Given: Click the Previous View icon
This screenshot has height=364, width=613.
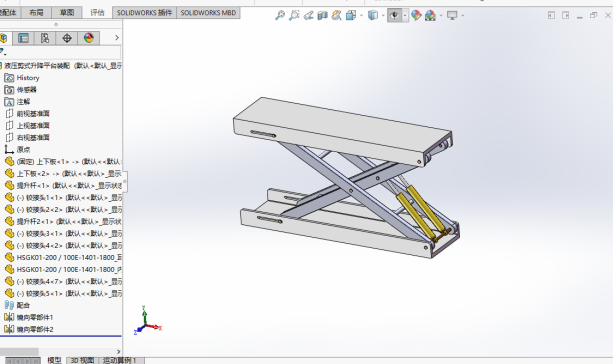Looking at the screenshot, I should (308, 15).
